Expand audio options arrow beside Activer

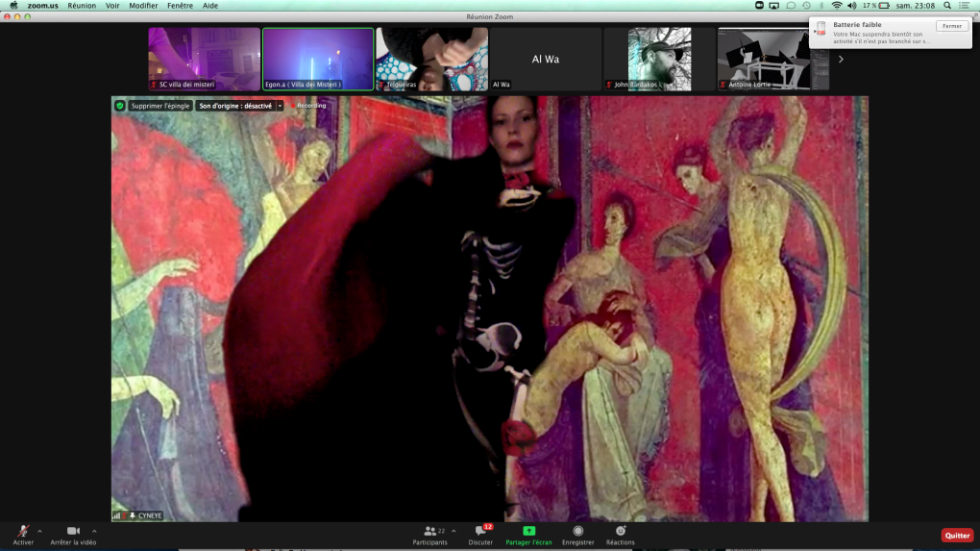point(39,530)
